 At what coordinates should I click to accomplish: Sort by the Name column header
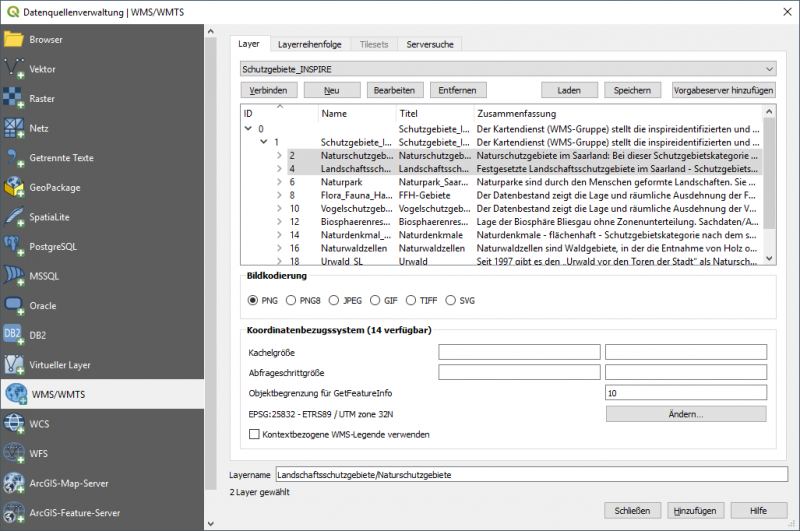[357, 114]
